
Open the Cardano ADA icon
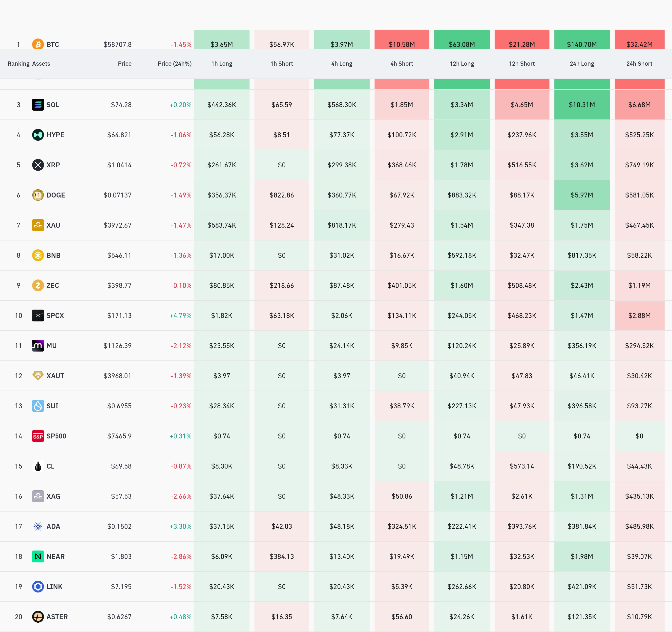click(x=38, y=526)
